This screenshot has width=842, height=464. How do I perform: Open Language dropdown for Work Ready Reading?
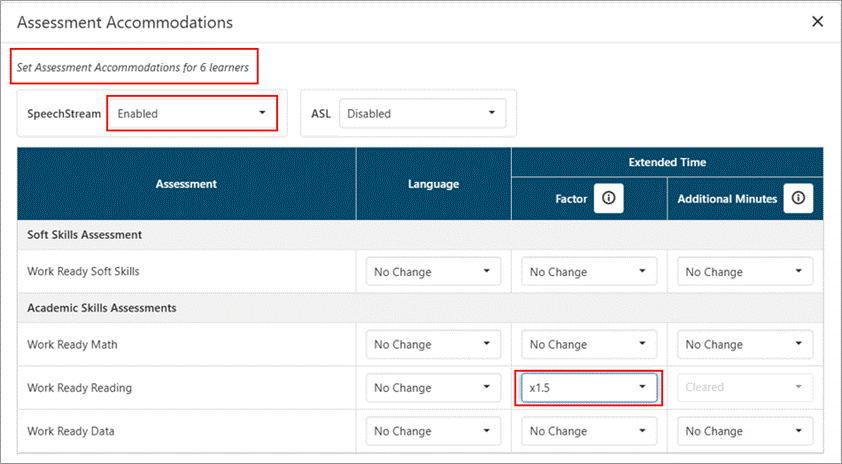point(433,388)
